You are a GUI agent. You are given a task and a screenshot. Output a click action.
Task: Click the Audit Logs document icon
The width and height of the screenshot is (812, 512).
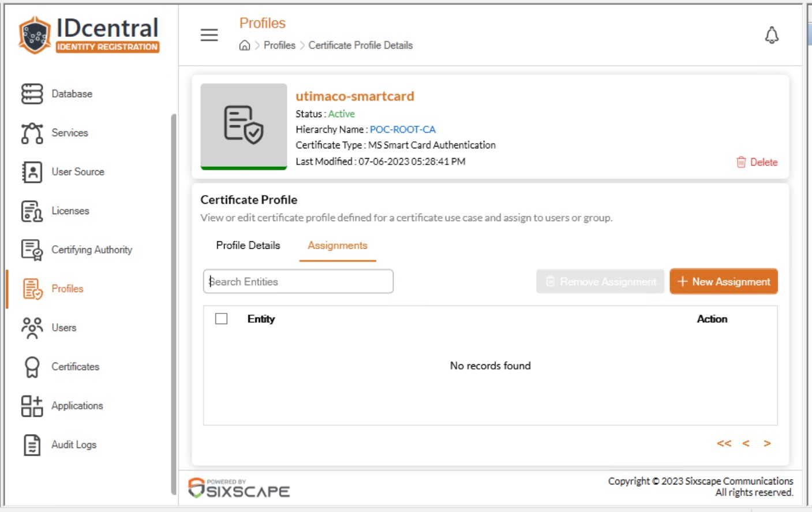point(32,445)
